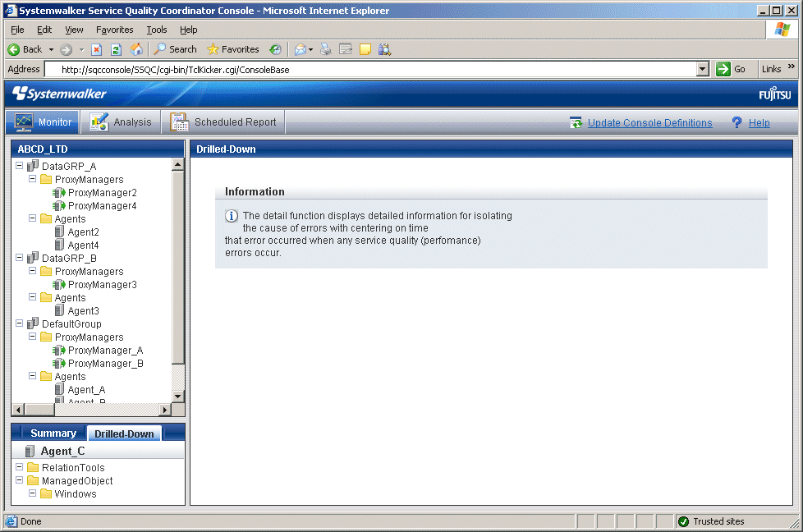Viewport: 803px width, 532px height.
Task: Click horizontal scrollbar right arrow in tree
Action: coord(165,410)
